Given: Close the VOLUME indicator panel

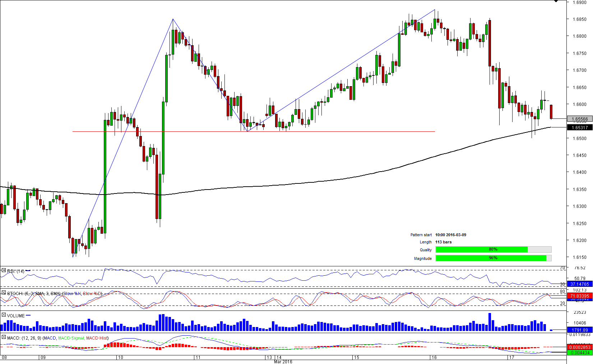Looking at the screenshot, I should [x=4, y=315].
